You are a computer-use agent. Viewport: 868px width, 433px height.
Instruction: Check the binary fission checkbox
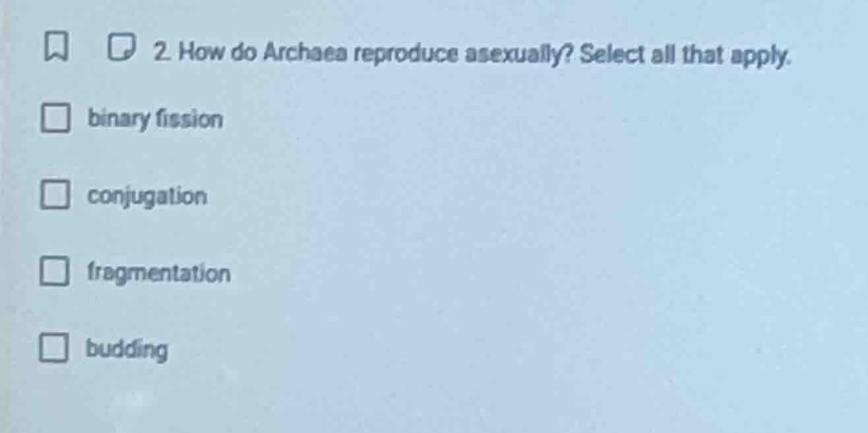(x=55, y=119)
